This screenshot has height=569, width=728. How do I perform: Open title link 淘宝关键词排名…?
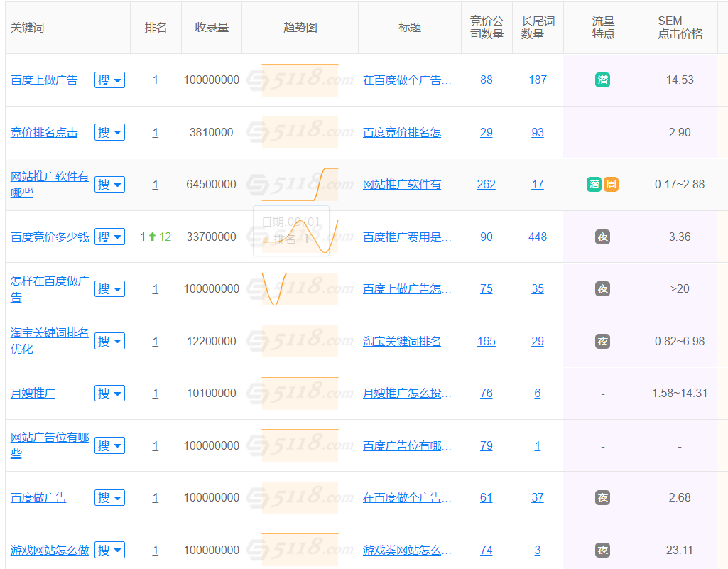(x=407, y=342)
